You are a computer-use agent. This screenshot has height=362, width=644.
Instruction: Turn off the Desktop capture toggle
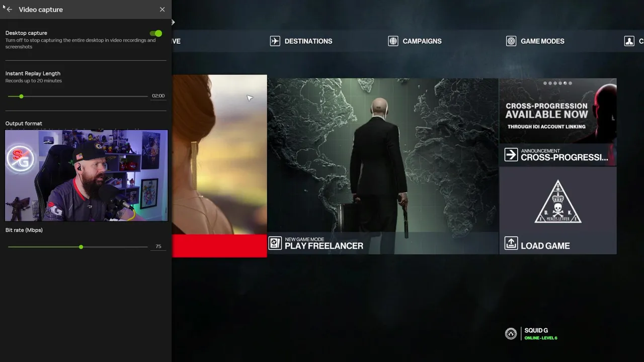point(156,33)
